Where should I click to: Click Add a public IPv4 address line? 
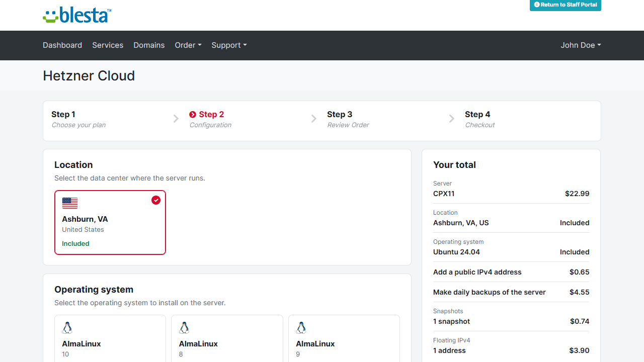511,272
